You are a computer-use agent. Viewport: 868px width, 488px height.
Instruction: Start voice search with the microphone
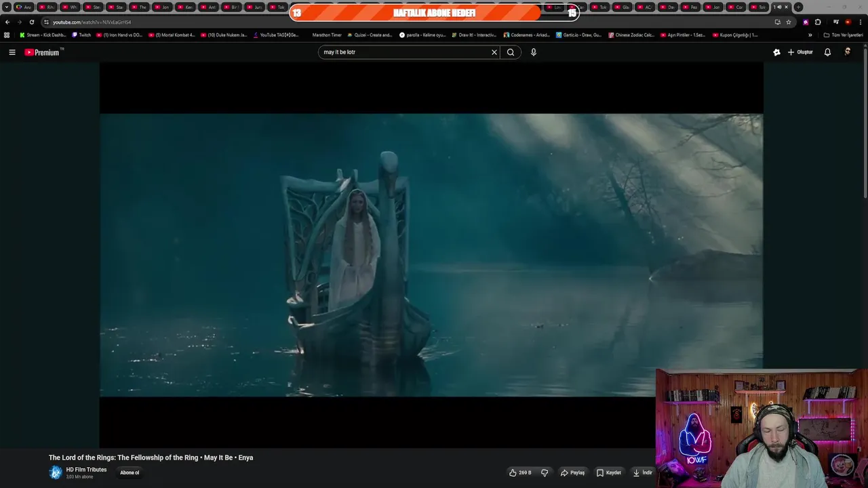[x=534, y=52]
